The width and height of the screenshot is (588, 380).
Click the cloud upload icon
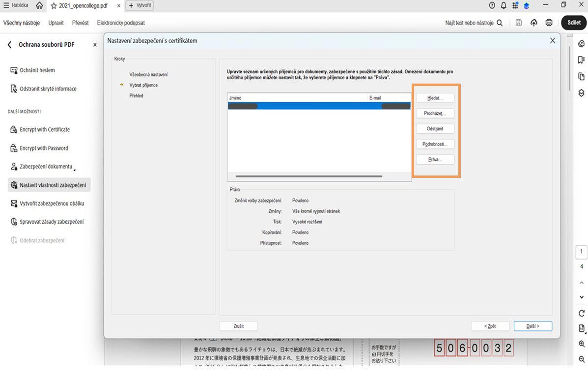(x=533, y=23)
